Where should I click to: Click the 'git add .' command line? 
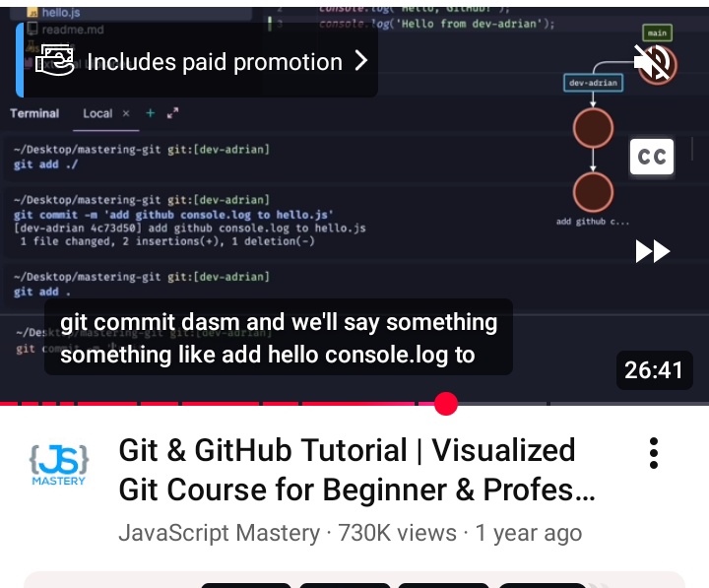coord(42,292)
